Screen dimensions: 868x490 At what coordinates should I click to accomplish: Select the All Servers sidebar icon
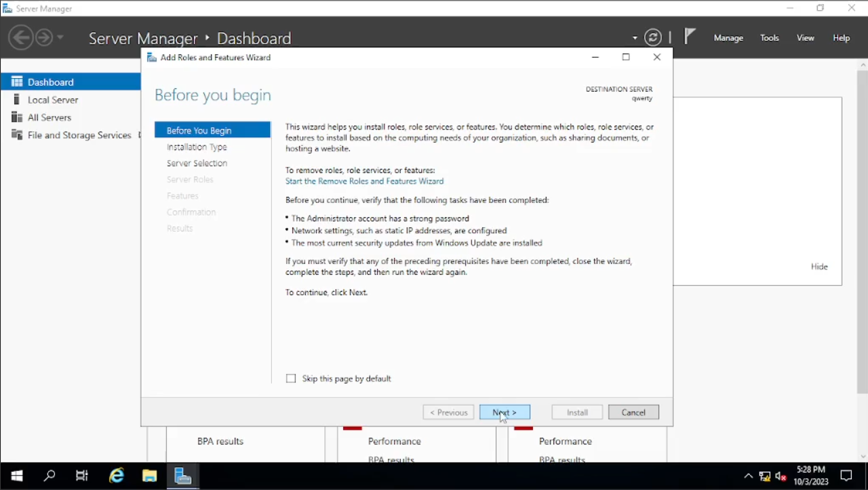tap(17, 117)
